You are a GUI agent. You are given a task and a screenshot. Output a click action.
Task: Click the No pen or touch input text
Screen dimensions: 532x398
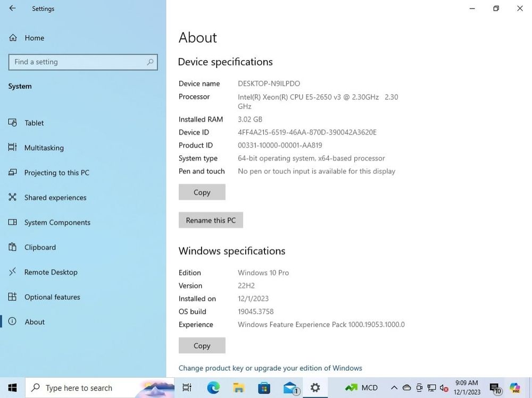tap(316, 171)
